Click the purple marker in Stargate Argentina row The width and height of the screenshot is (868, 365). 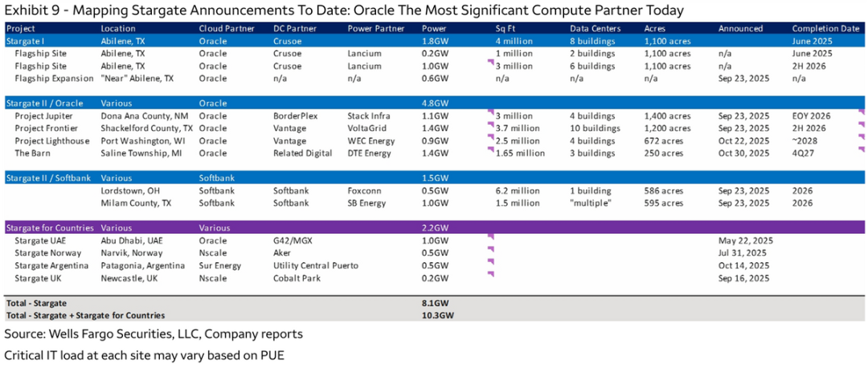point(489,262)
